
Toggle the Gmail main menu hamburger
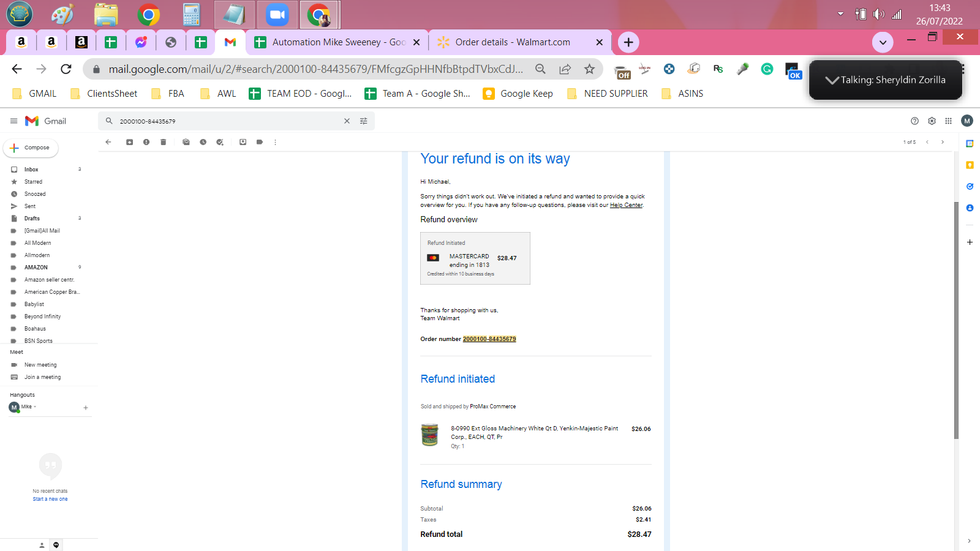[13, 121]
